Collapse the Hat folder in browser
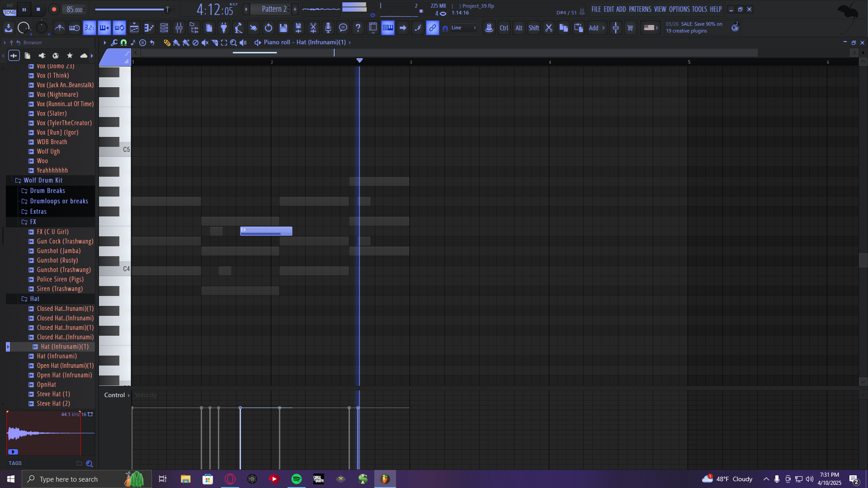The image size is (868, 488). click(x=34, y=299)
